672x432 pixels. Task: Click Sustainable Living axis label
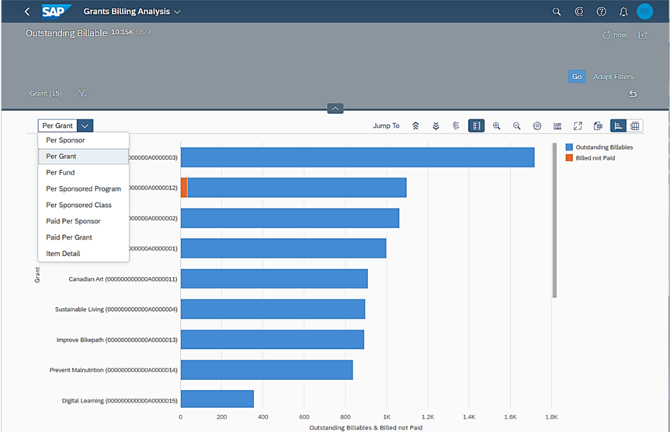116,309
